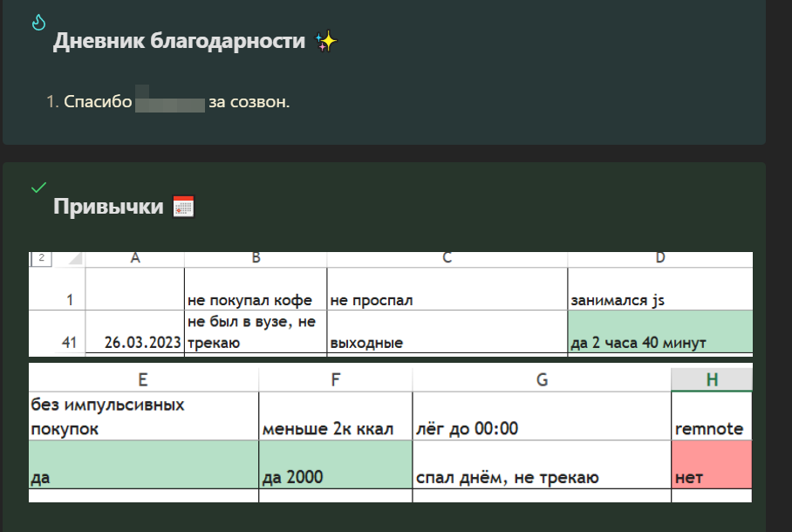Select highlighted column H header

point(712,379)
